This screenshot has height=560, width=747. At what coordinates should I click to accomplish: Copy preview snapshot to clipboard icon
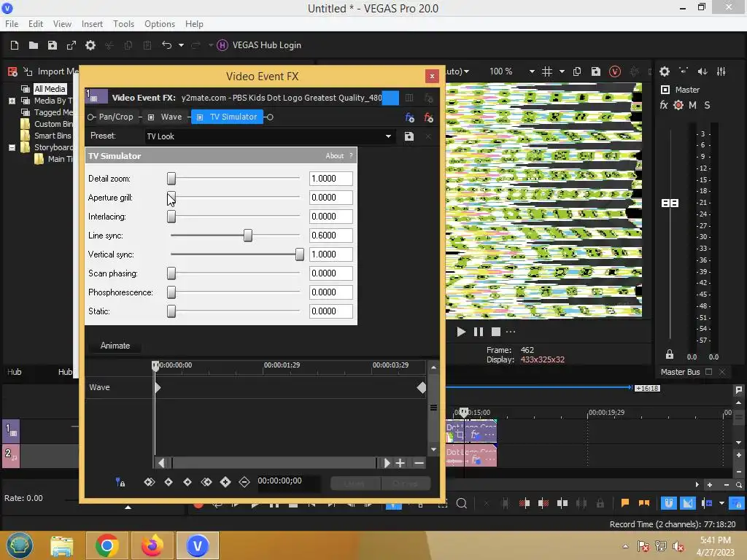[577, 71]
